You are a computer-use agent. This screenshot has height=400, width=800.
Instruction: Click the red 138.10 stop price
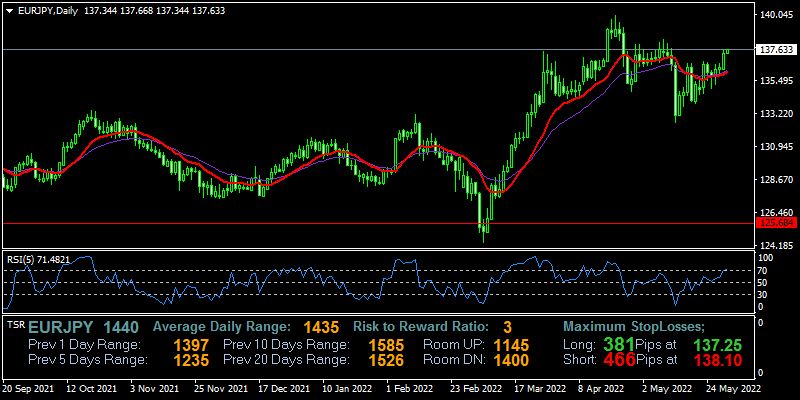(x=719, y=360)
